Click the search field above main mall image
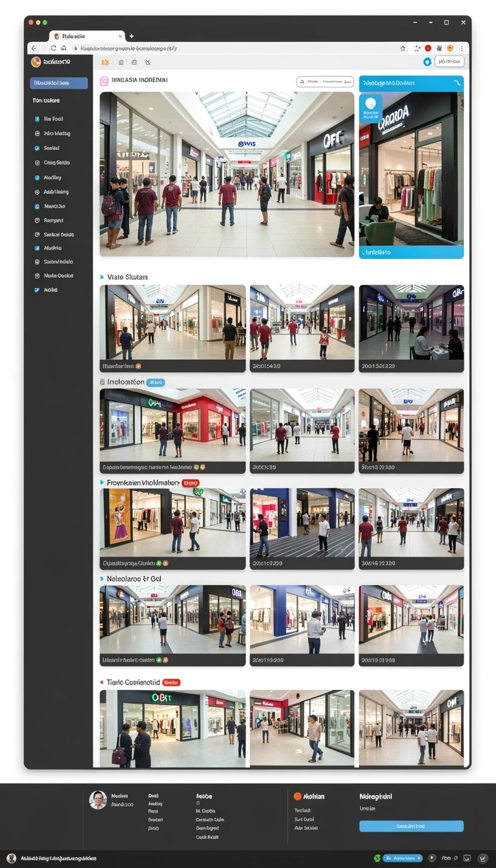The width and height of the screenshot is (496, 868). coord(325,82)
